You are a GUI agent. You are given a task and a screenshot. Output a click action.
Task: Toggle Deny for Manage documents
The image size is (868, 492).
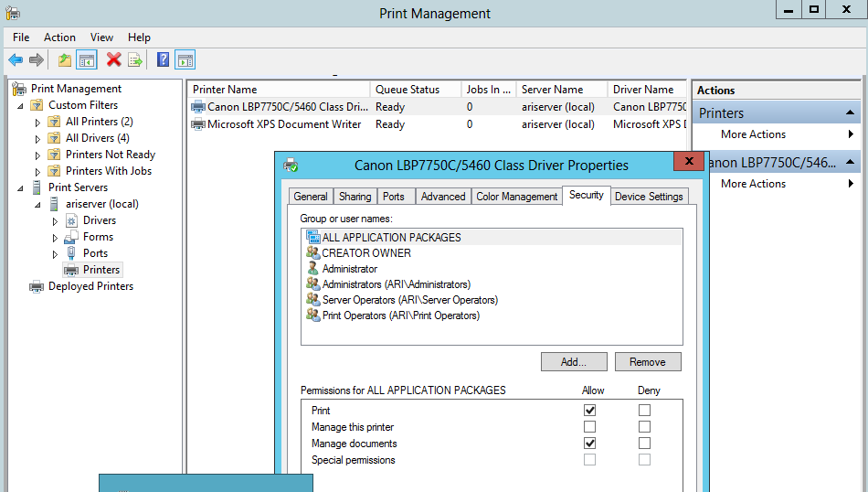[644, 444]
